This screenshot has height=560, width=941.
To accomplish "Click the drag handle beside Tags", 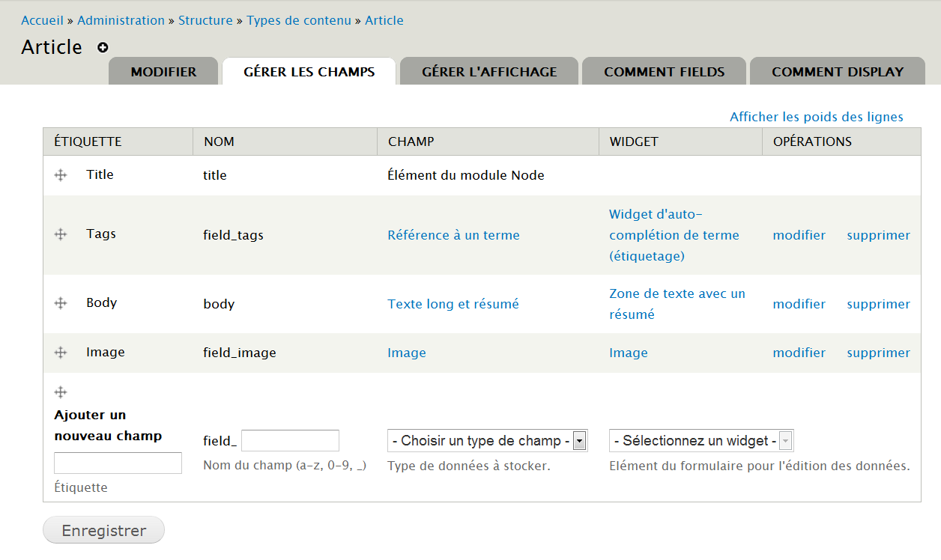I will 61,234.
